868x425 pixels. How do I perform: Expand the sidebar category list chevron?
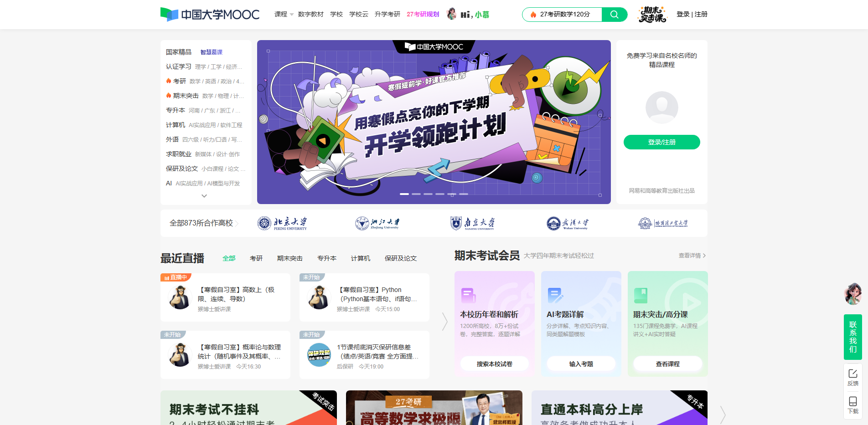tap(204, 196)
